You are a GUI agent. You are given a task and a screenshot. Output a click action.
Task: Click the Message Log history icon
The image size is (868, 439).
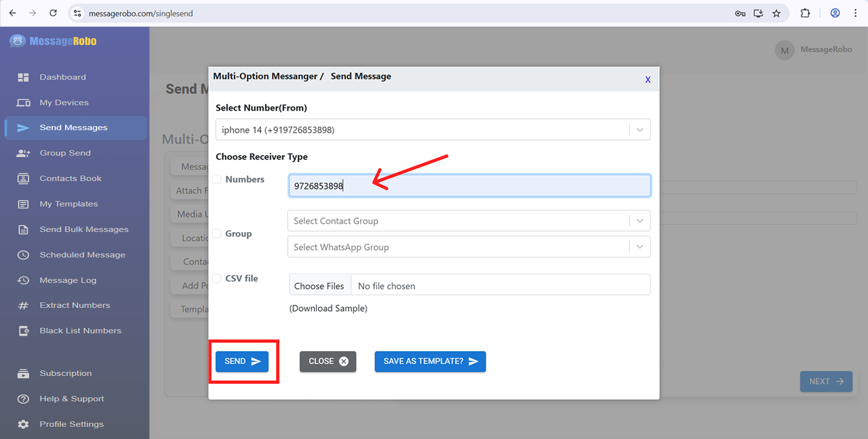pos(23,280)
